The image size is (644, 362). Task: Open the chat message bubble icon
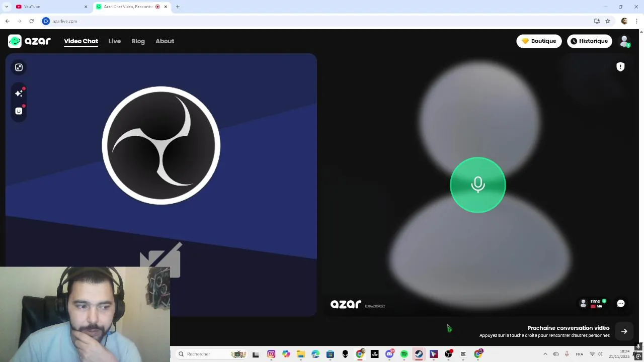click(621, 303)
